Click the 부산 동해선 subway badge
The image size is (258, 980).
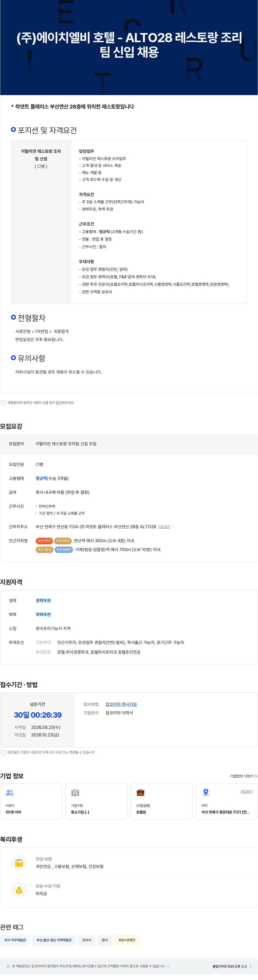click(x=63, y=549)
